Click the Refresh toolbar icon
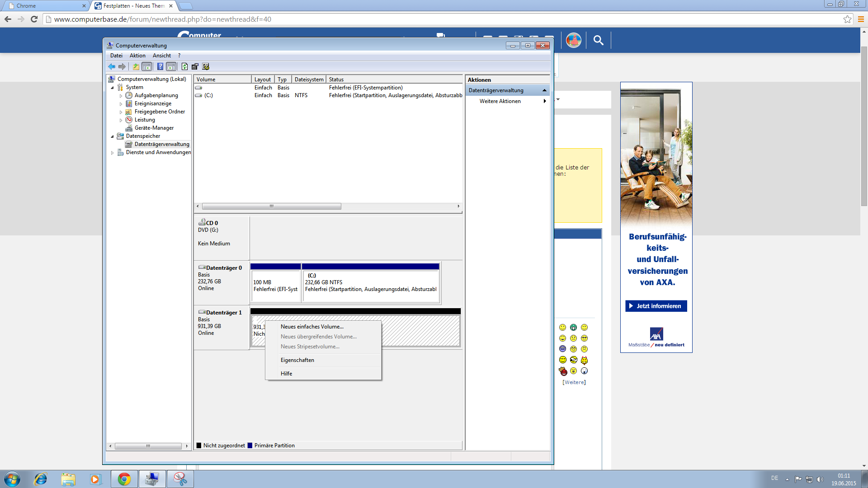The image size is (868, 488). tap(184, 66)
